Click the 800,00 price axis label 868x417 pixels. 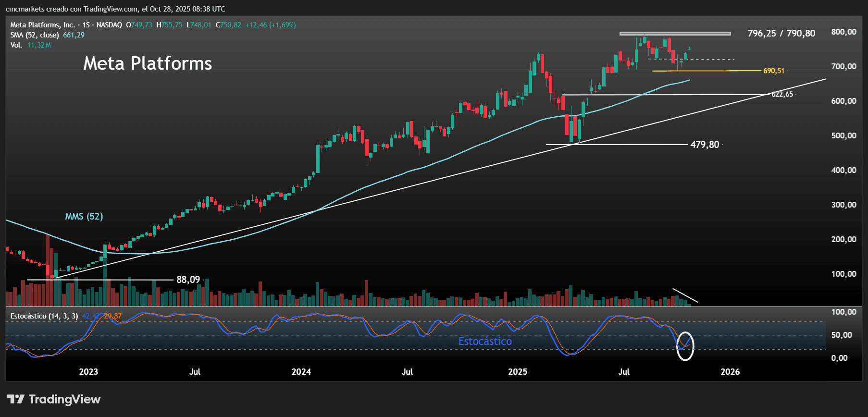843,32
